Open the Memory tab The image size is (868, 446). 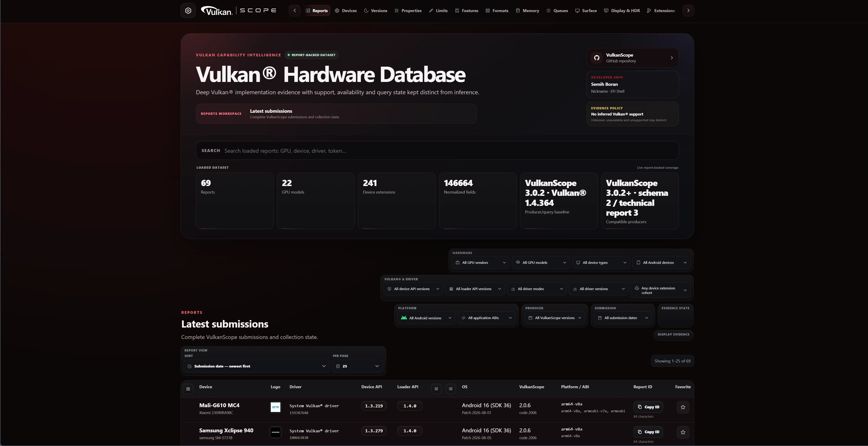(528, 10)
